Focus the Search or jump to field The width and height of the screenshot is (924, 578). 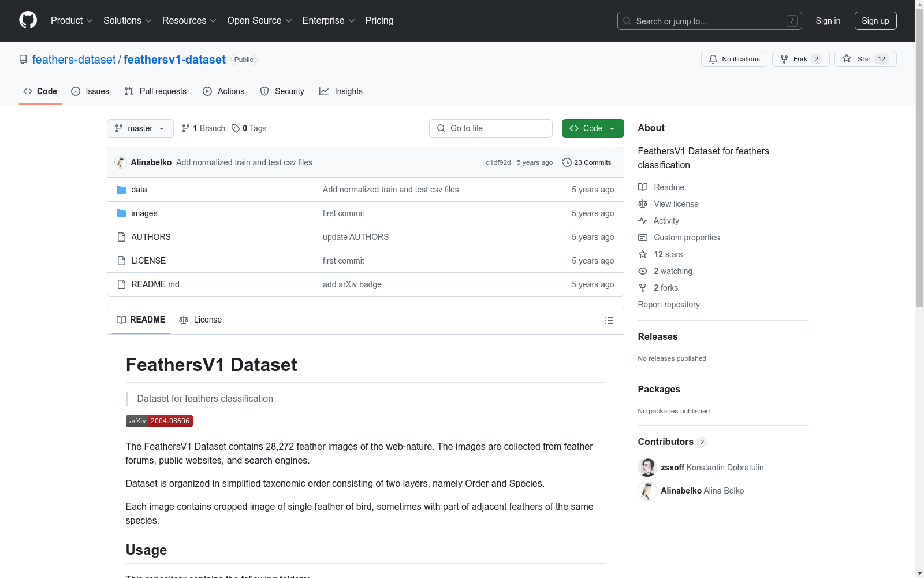[710, 21]
